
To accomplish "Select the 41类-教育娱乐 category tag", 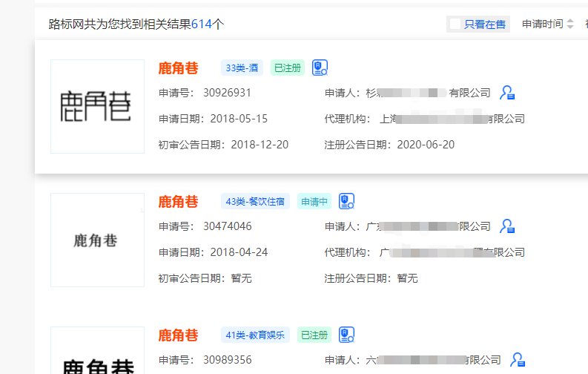I will [x=255, y=335].
